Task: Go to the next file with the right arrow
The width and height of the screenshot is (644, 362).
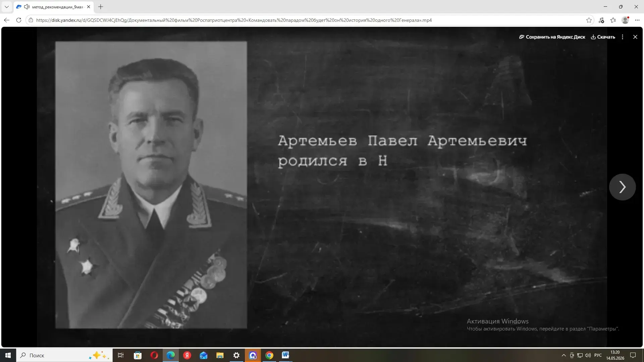Action: click(623, 187)
